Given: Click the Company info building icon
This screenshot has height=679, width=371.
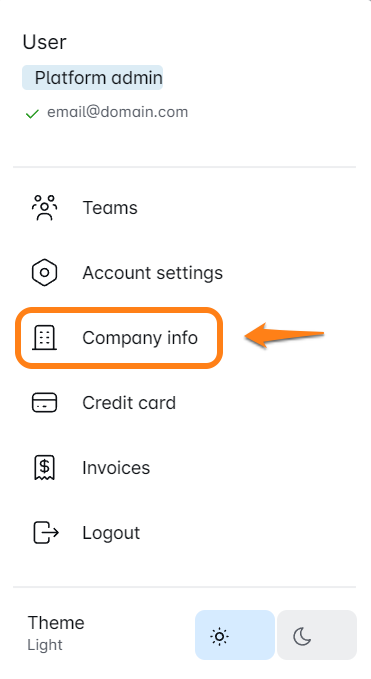Looking at the screenshot, I should pyautogui.click(x=44, y=338).
